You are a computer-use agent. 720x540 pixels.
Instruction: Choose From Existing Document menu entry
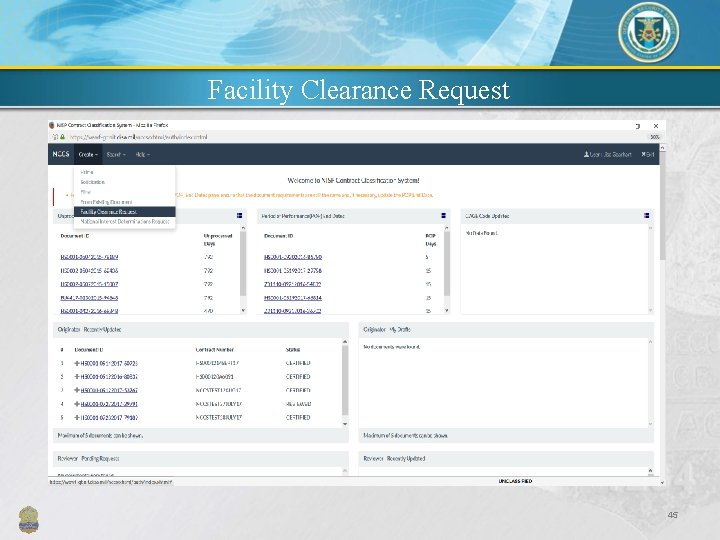click(107, 202)
